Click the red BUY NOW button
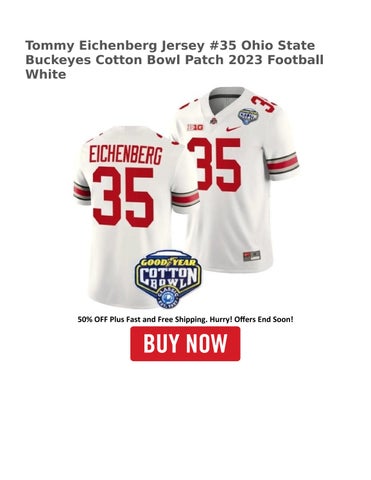371x480 pixels. pos(185,344)
